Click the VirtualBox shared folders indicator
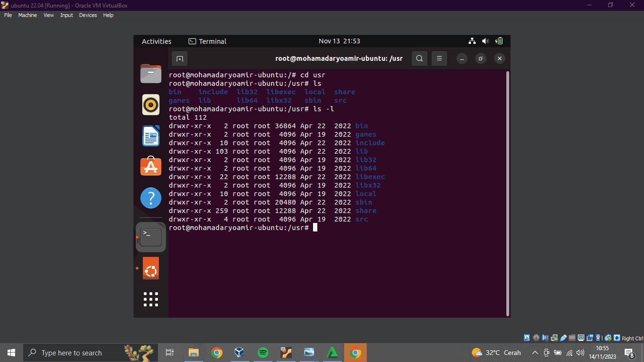The height and width of the screenshot is (362, 644). tap(572, 338)
